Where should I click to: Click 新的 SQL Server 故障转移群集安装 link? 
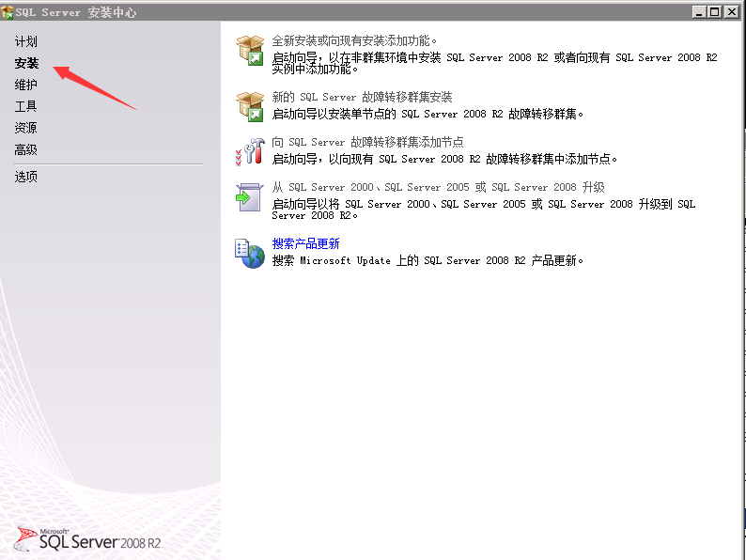362,97
